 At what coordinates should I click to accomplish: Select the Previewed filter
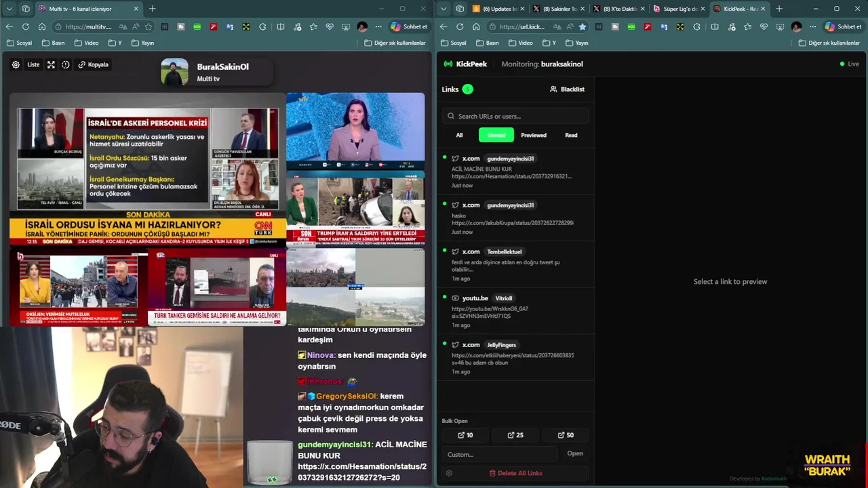point(534,135)
